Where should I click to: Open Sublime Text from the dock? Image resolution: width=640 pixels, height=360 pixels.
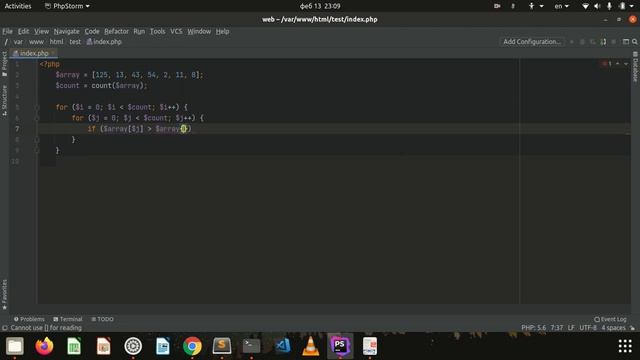click(x=222, y=346)
